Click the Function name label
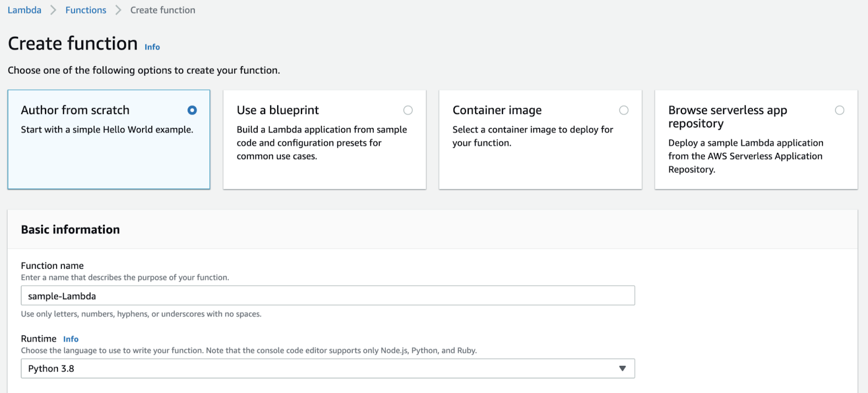 52,265
